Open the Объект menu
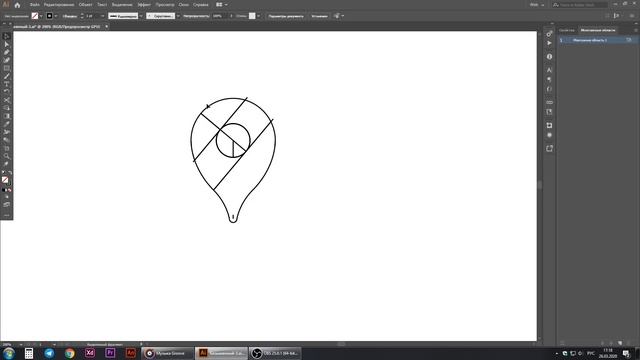Viewport: 640px width, 360px height. (85, 5)
